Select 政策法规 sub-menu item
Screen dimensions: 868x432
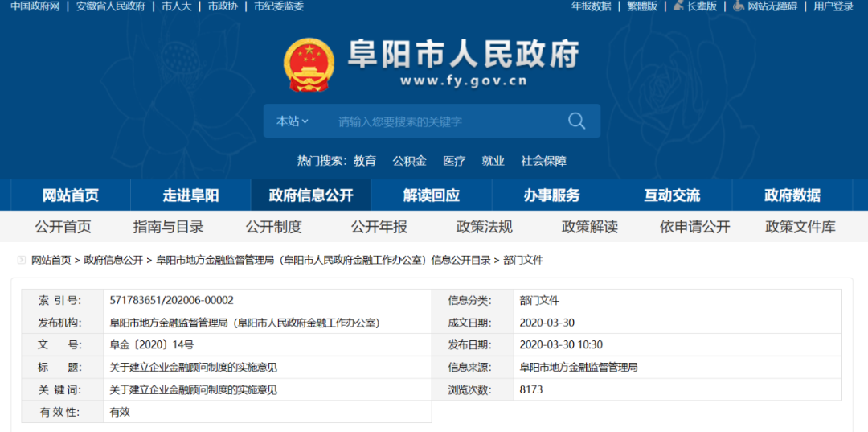pos(485,227)
